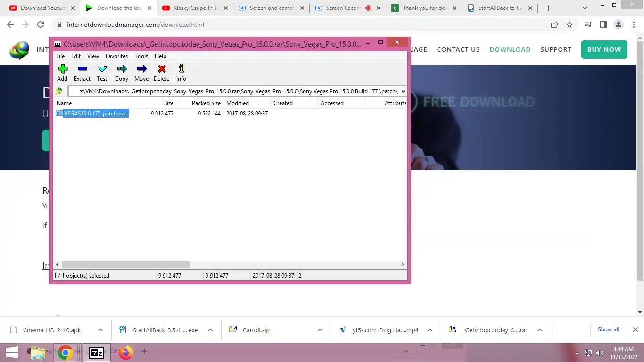Open Windows Start button
Viewport: 644px width, 362px height.
[11, 352]
